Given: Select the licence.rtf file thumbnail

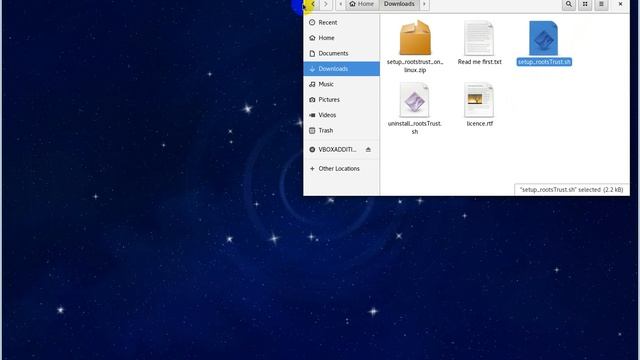Looking at the screenshot, I should pyautogui.click(x=479, y=100).
